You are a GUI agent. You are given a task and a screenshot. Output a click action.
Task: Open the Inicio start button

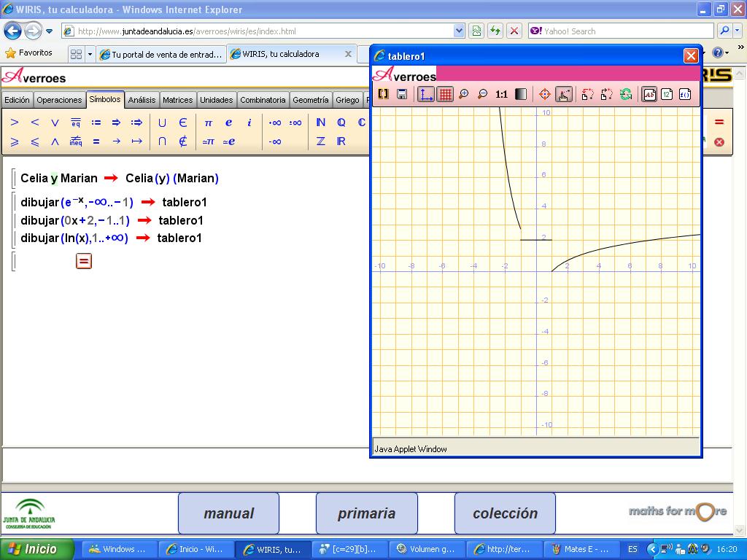37,549
